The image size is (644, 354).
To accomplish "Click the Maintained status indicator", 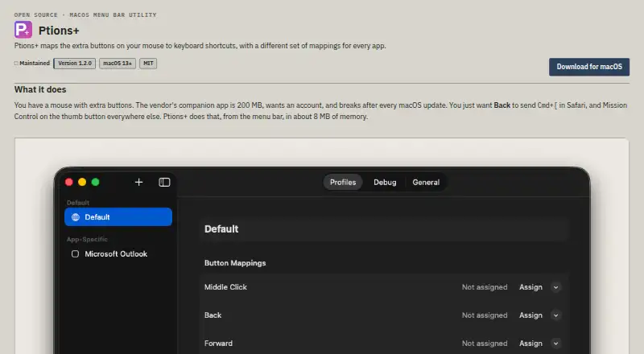I will 32,64.
